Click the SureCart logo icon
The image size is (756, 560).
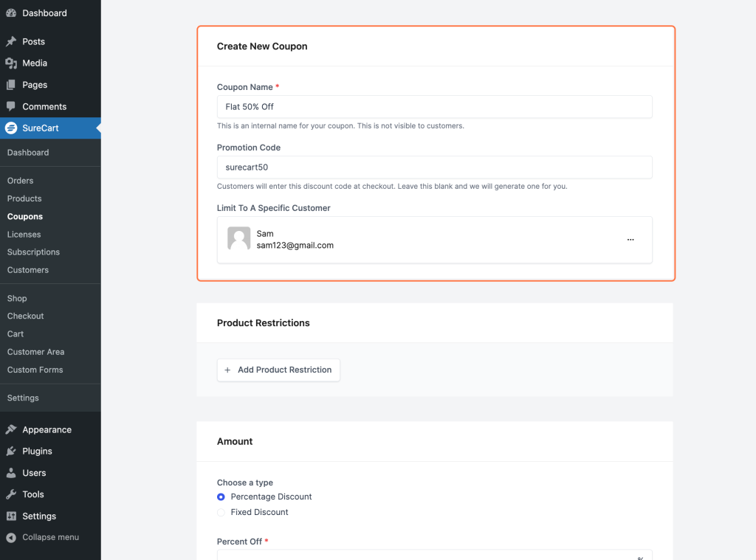[x=11, y=128]
